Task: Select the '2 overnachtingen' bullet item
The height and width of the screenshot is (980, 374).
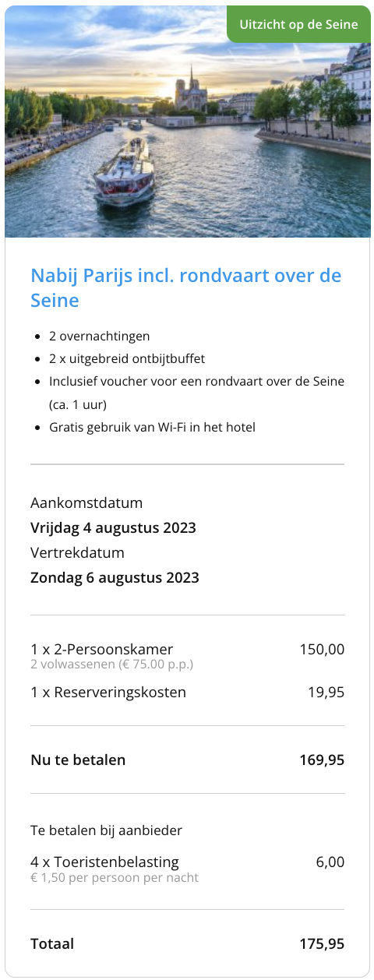Action: (x=99, y=337)
